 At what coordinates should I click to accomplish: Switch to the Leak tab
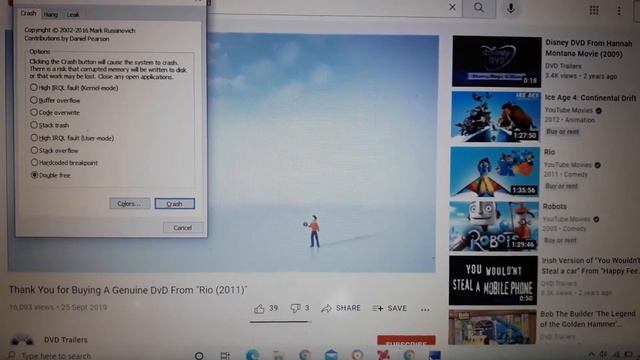(73, 15)
